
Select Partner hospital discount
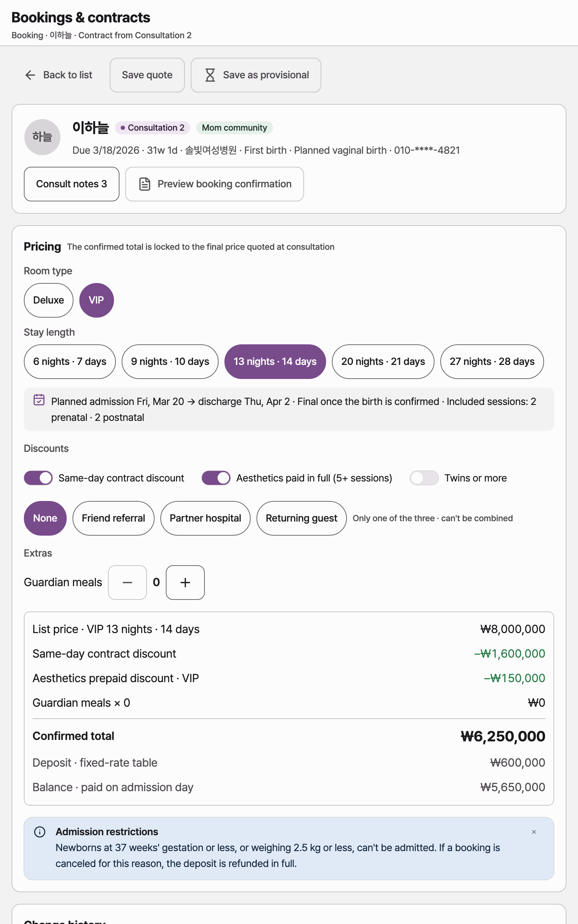pos(205,518)
